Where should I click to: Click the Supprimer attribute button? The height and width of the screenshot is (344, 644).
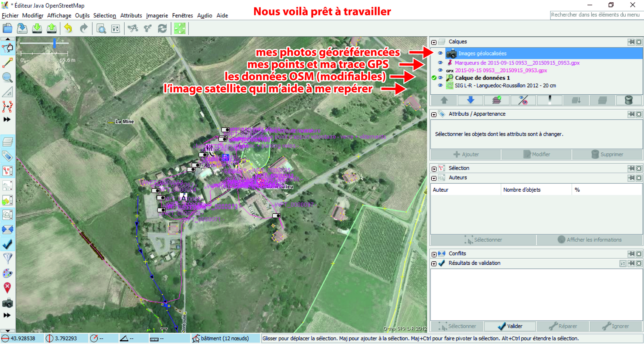click(607, 154)
